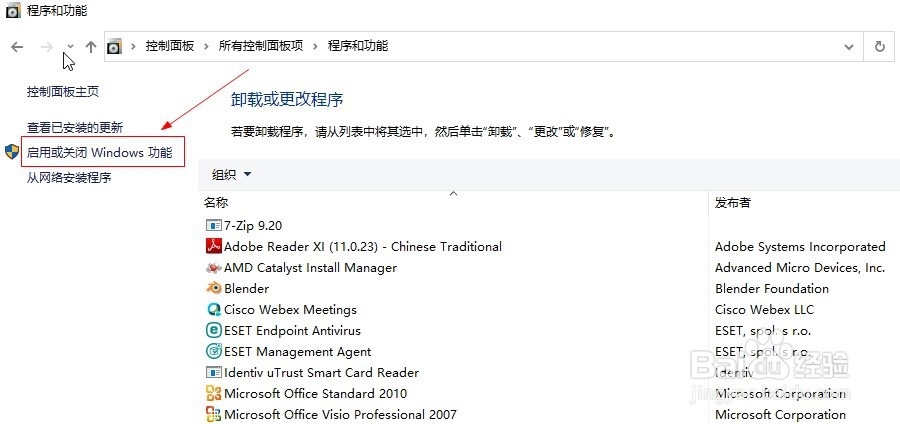Click the AMD Catalyst Install Manager icon
The width and height of the screenshot is (900, 424).
click(x=214, y=268)
